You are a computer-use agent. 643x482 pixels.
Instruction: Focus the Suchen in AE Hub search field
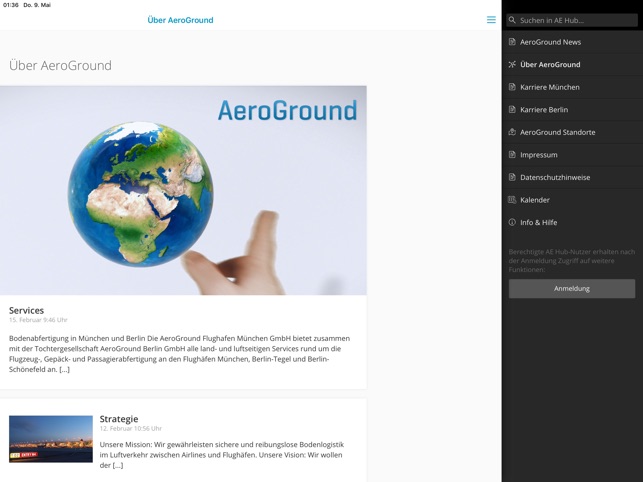click(x=572, y=20)
